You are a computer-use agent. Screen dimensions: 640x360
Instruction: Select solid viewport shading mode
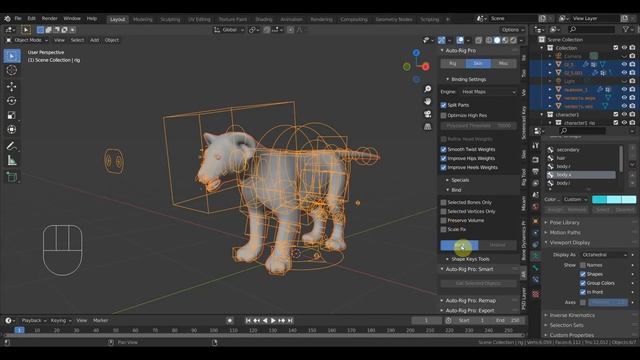tap(497, 40)
